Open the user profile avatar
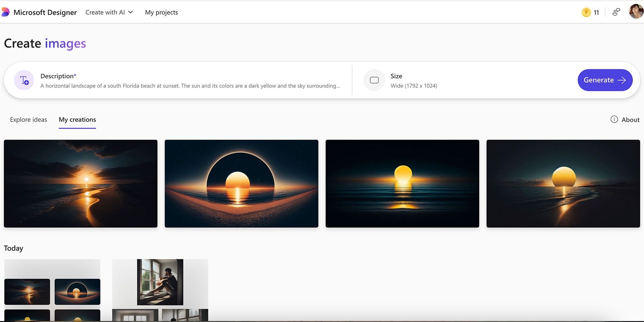The width and height of the screenshot is (644, 322). click(636, 11)
